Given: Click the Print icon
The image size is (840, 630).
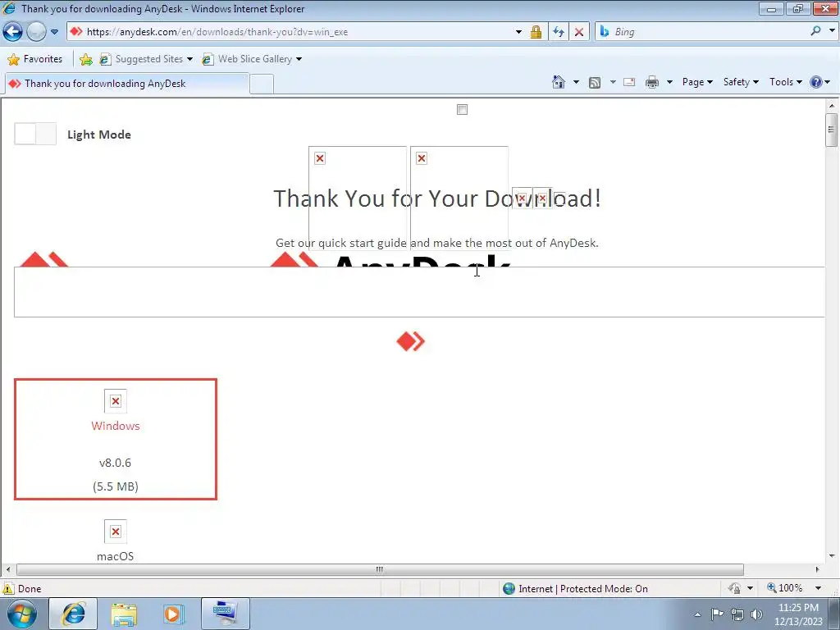Looking at the screenshot, I should tap(652, 82).
